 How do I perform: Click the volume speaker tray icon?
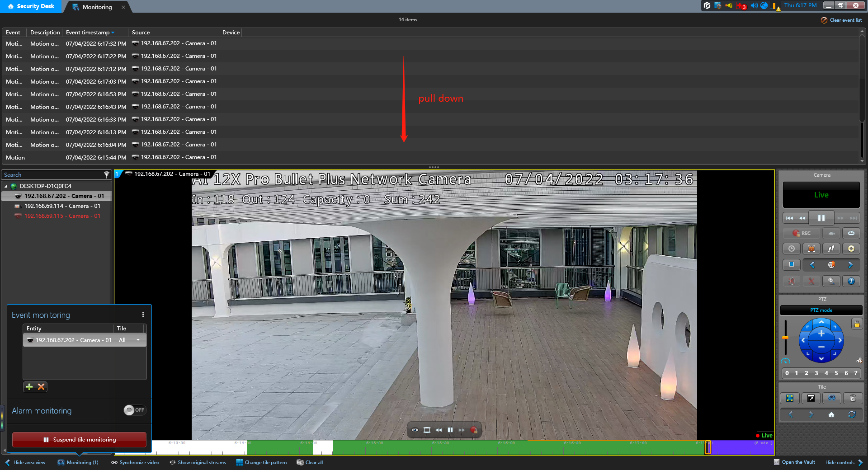click(x=754, y=5)
